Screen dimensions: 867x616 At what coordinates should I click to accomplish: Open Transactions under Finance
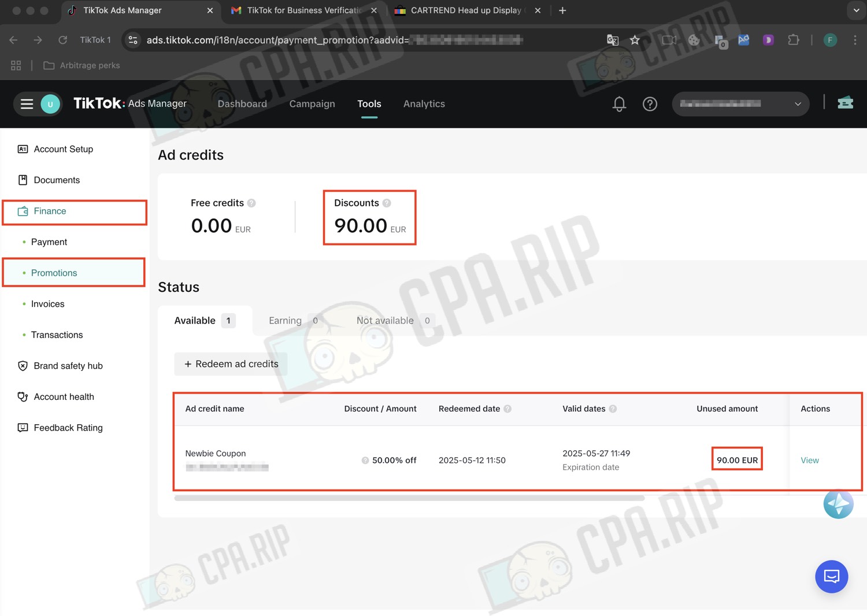coord(57,335)
